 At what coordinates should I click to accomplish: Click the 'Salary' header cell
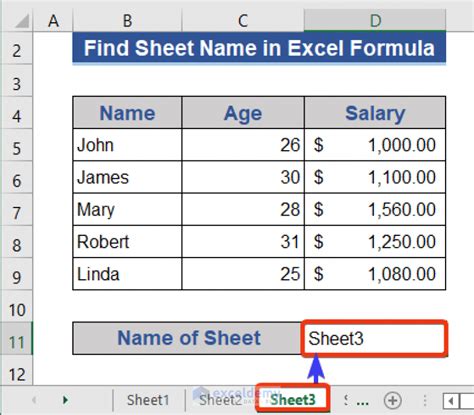pos(375,113)
